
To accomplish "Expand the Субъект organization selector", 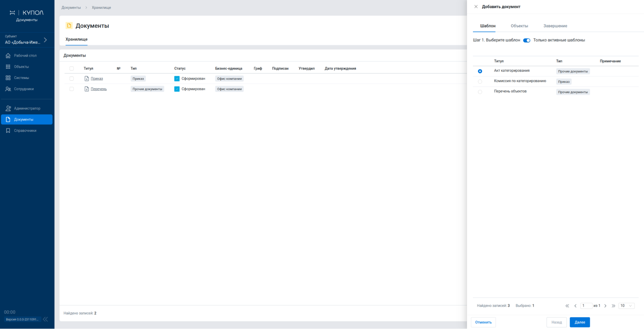I will 26,40.
